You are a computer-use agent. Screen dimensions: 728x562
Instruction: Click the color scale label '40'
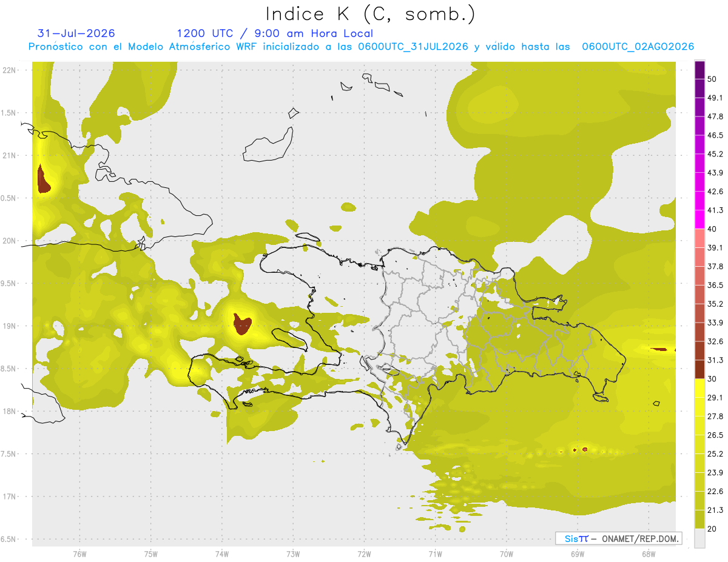(712, 229)
